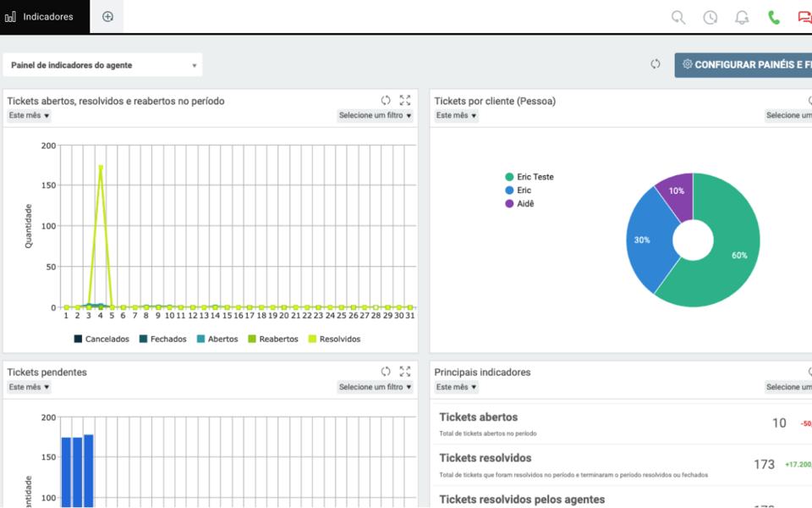Image resolution: width=812 pixels, height=508 pixels.
Task: Refresh the Tickets pendentes chart
Action: coord(386,372)
